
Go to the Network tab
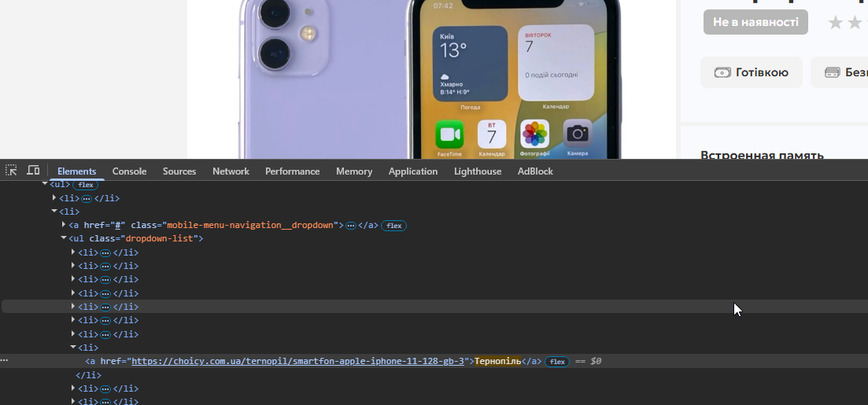(231, 171)
